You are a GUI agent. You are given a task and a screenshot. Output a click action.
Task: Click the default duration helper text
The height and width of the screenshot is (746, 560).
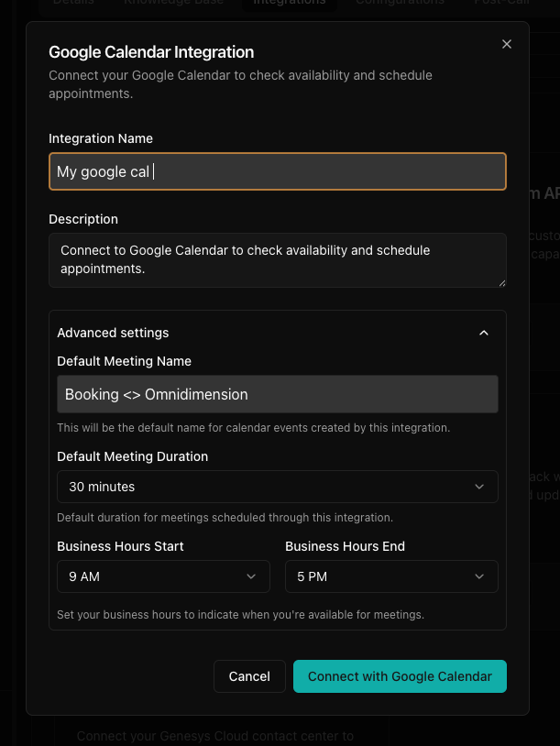(x=225, y=518)
